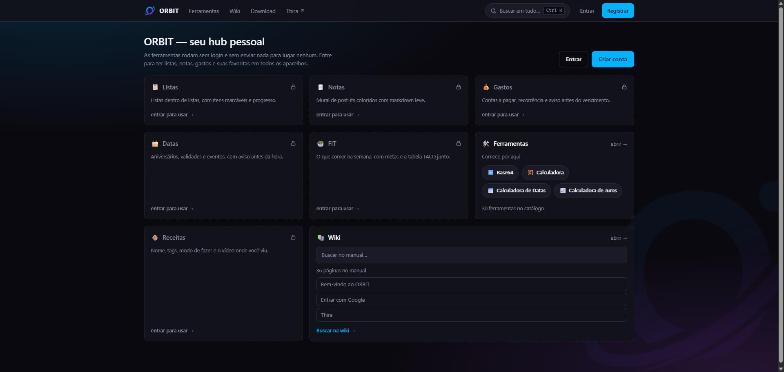784x372 pixels.
Task: Click the ORBIT logo icon
Action: click(150, 10)
